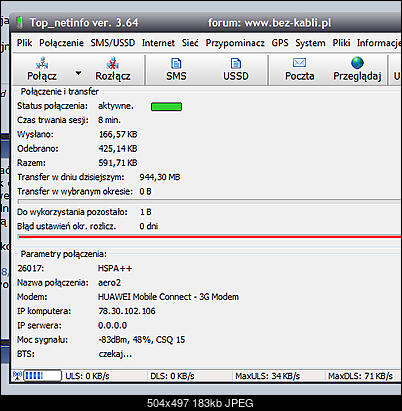The height and width of the screenshot is (411, 402).
Task: Click the connection name aero2
Action: coord(109,283)
